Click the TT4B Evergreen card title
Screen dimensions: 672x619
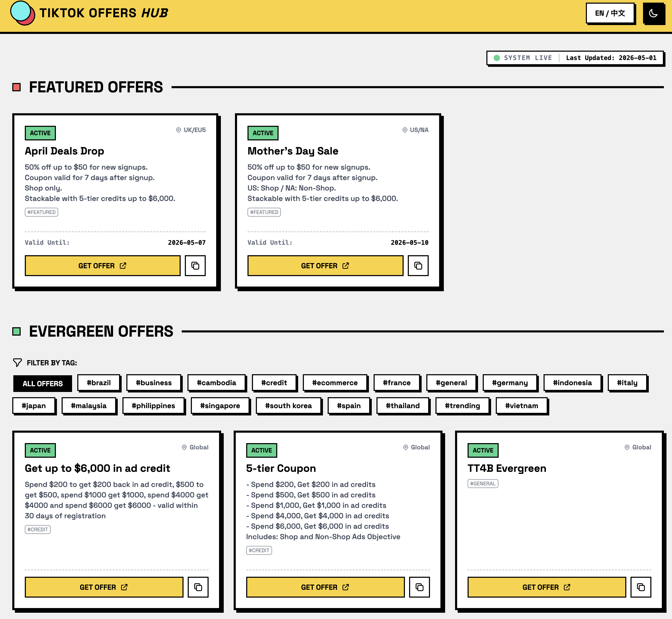coord(507,468)
